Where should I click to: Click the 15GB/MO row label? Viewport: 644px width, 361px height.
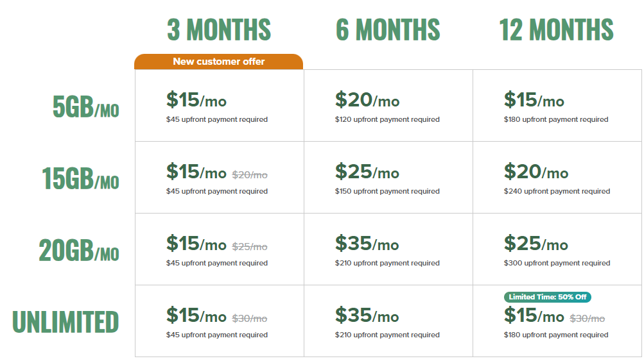(x=80, y=178)
